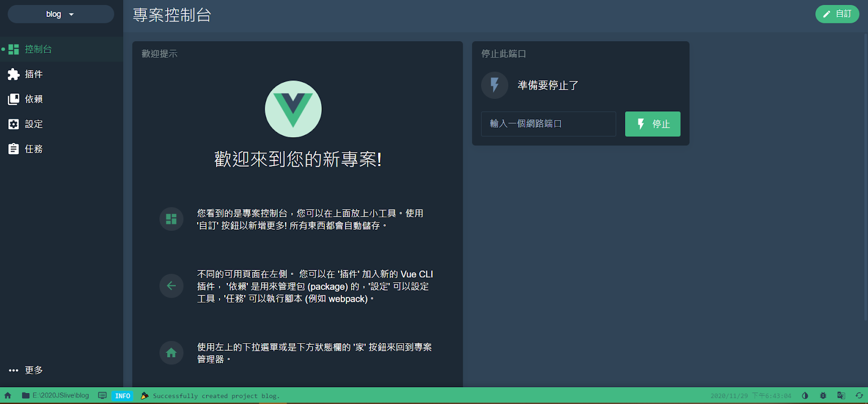Viewport: 868px width, 404px height.
Task: Click the puzzle piece plugins icon
Action: [14, 74]
